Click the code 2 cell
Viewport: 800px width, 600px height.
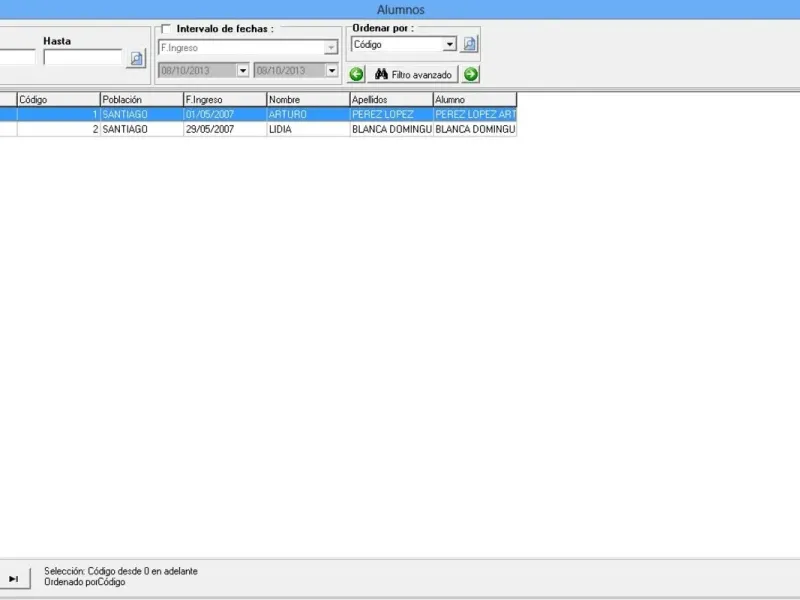(59, 129)
